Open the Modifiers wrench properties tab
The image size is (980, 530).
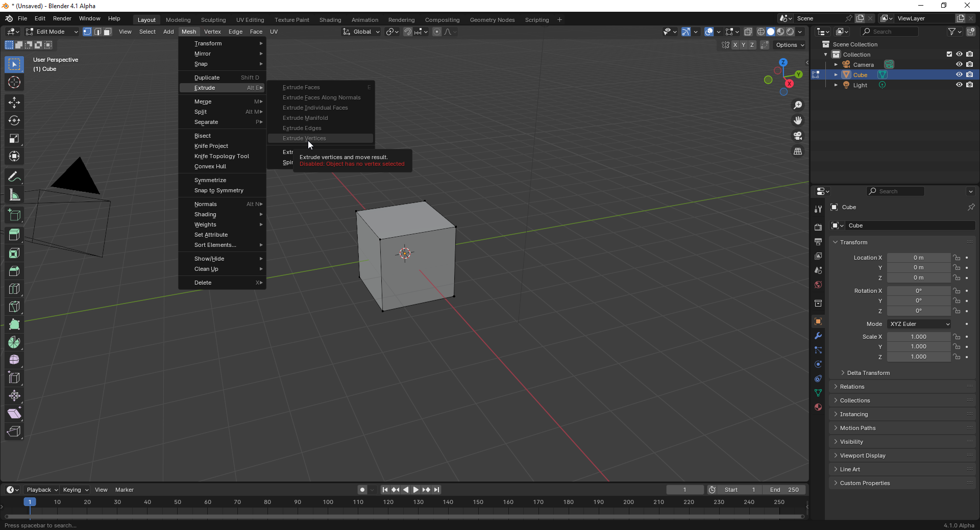click(818, 336)
